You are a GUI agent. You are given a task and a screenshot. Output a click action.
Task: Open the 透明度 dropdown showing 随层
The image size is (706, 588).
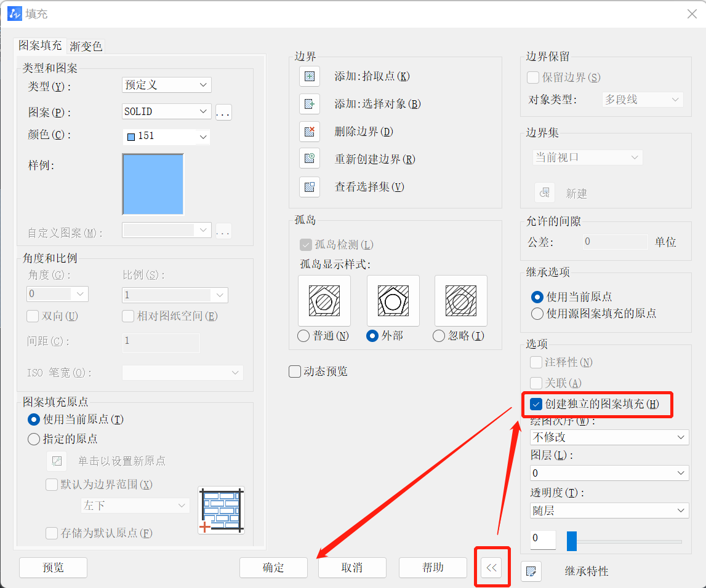click(609, 511)
